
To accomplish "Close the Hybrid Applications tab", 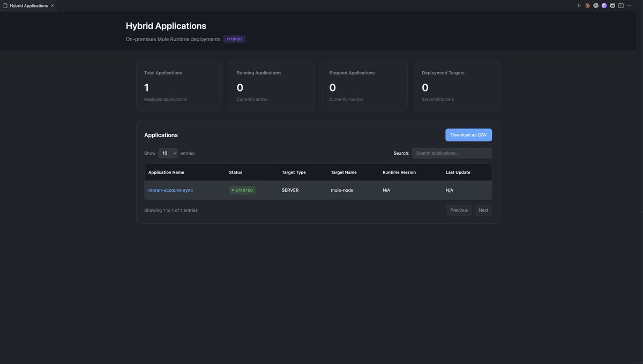I will pyautogui.click(x=53, y=5).
